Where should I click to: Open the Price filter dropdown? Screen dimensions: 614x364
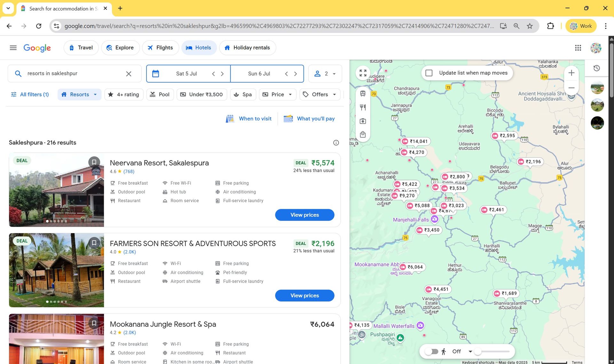click(x=277, y=94)
